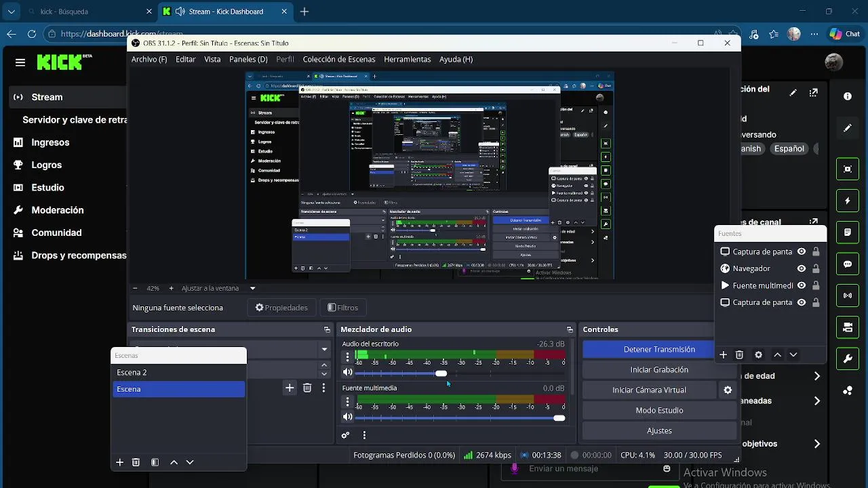
Task: Add a new source in the Fuentes dock
Action: coord(724,354)
